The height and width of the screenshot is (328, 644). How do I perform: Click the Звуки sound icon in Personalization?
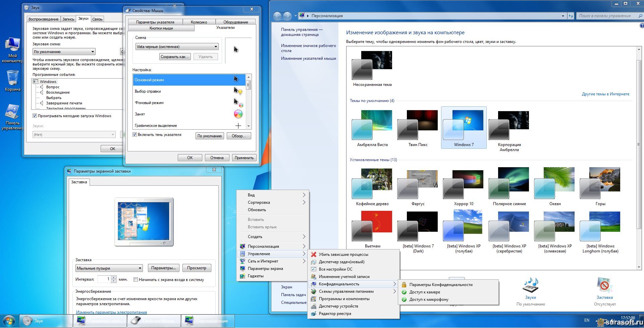pyautogui.click(x=530, y=286)
